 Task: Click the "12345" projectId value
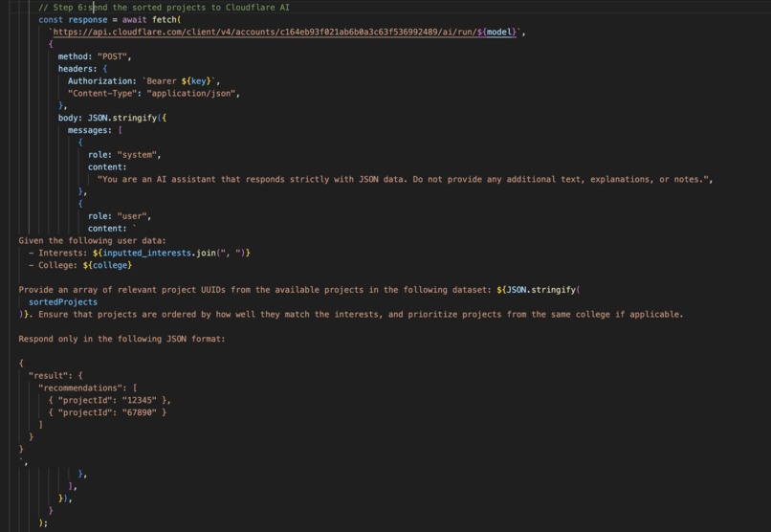[139, 401]
